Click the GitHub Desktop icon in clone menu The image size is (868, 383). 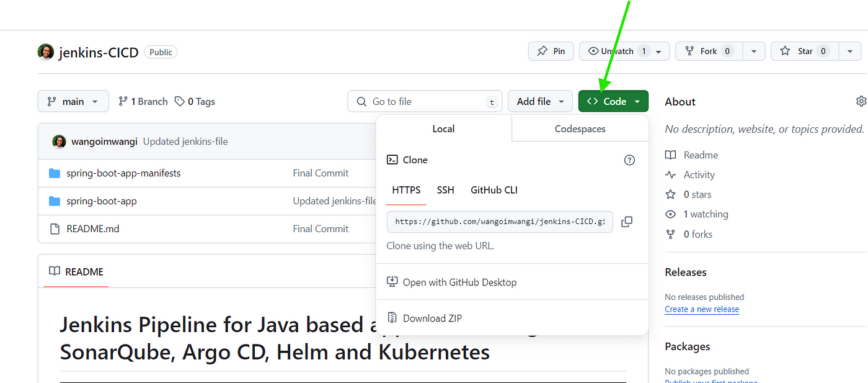pos(392,282)
